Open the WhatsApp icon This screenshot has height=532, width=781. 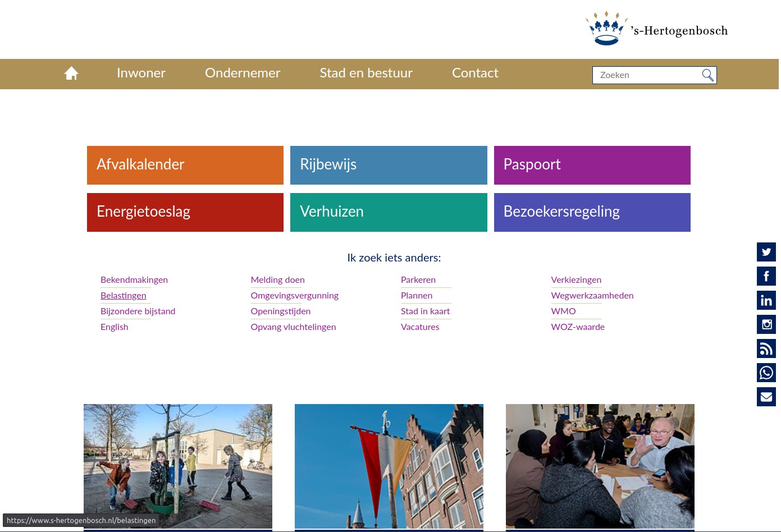(x=766, y=373)
